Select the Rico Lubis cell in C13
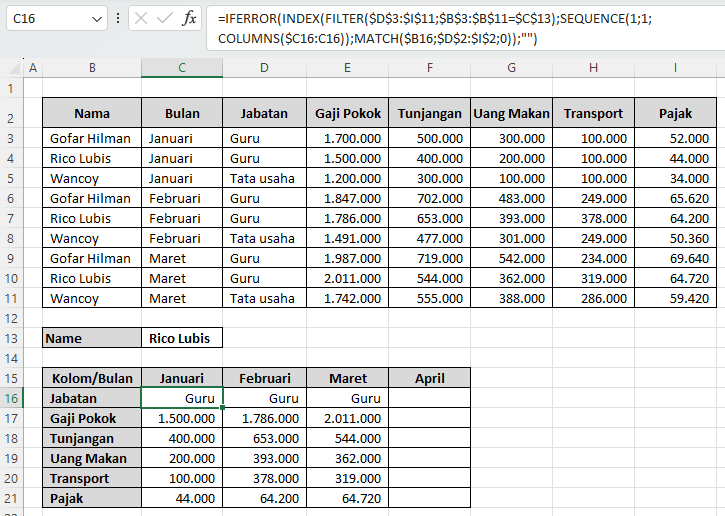The image size is (725, 516). point(182,338)
